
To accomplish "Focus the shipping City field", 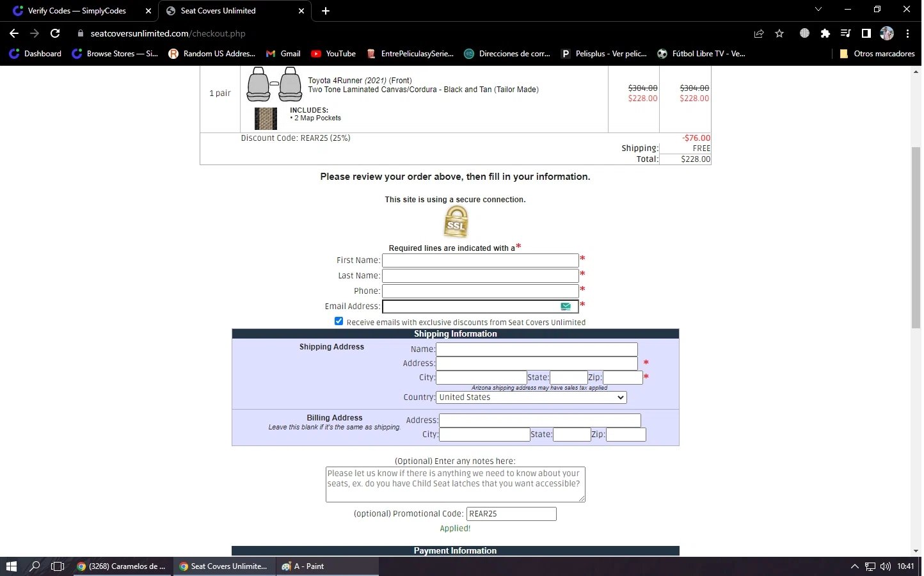I will tap(482, 378).
